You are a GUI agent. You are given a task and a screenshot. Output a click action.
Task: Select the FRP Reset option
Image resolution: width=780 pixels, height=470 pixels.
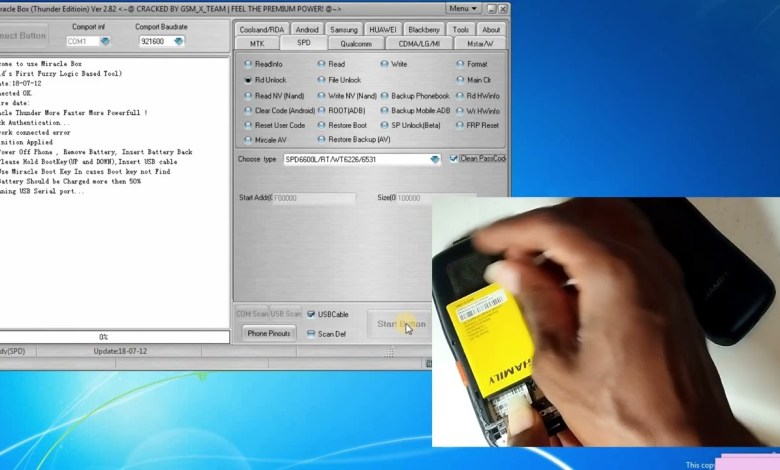[461, 125]
